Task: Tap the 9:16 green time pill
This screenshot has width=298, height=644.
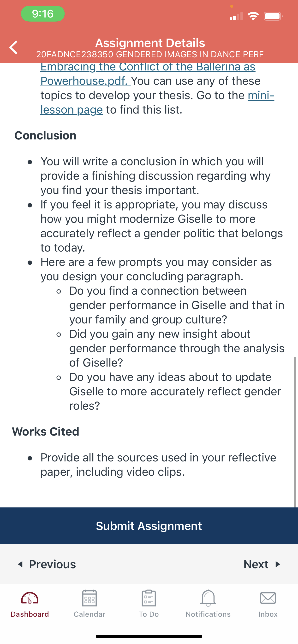Action: 43,14
